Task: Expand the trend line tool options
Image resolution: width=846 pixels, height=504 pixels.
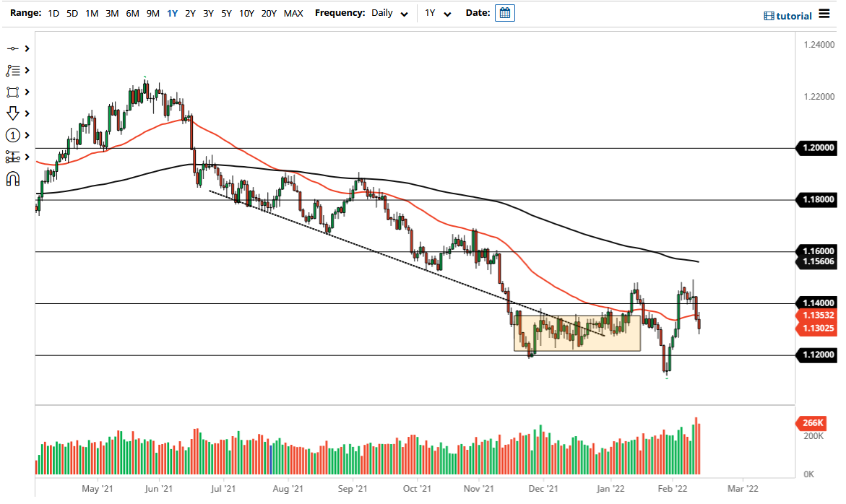Action: coord(27,48)
